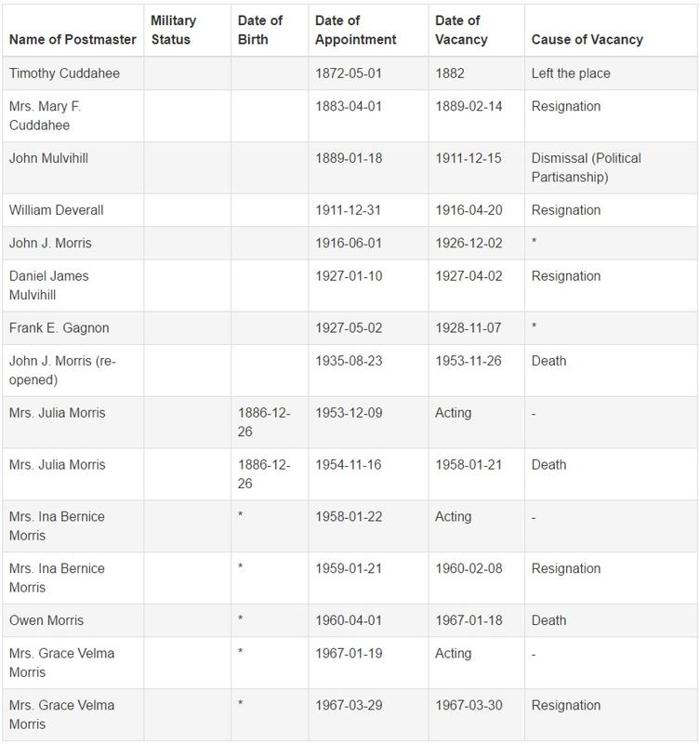Click the Cause of Vacancy column header
Screen dimensions: 700x744
[x=587, y=40]
